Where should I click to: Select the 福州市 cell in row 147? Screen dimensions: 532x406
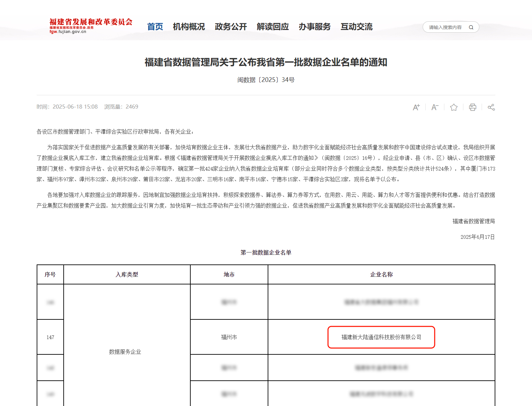point(229,337)
